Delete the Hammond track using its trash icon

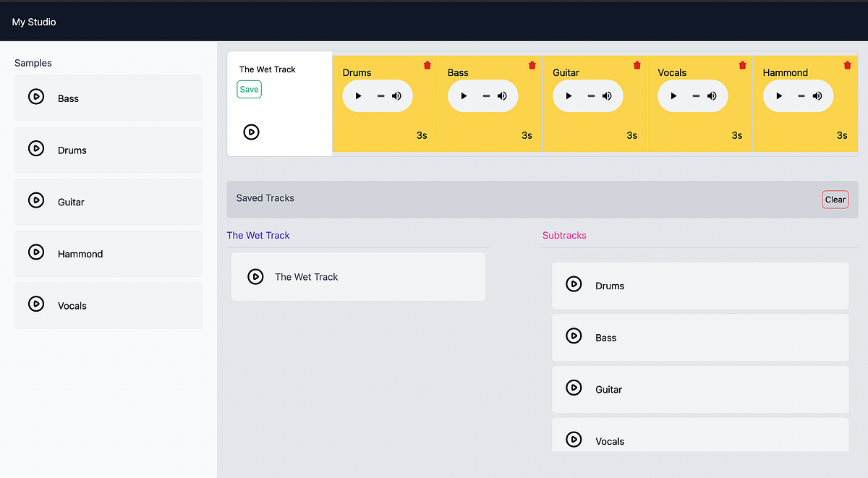[847, 64]
